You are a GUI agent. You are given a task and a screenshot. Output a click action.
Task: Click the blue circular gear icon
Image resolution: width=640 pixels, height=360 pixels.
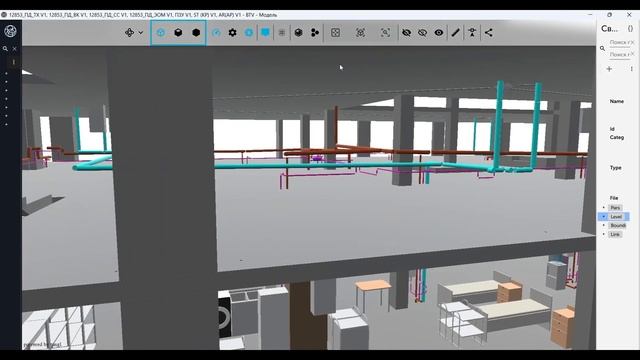[249, 33]
